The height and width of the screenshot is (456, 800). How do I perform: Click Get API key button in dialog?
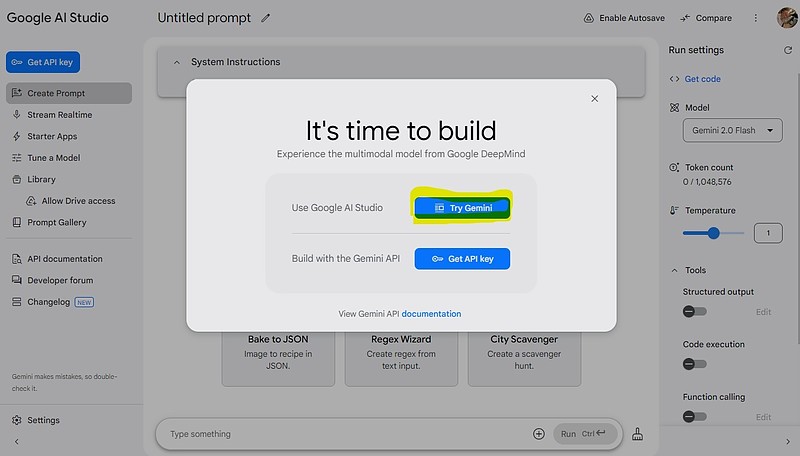coord(462,259)
